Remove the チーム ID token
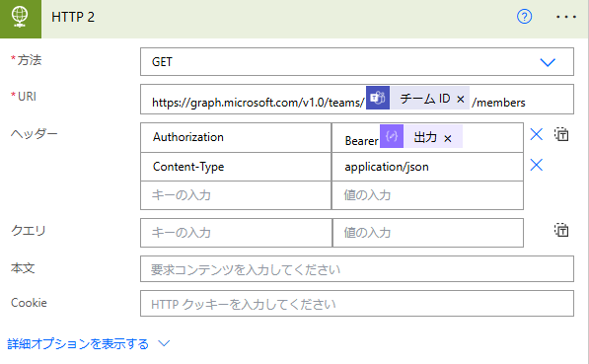Screen dimensions: 589x364 click(461, 100)
